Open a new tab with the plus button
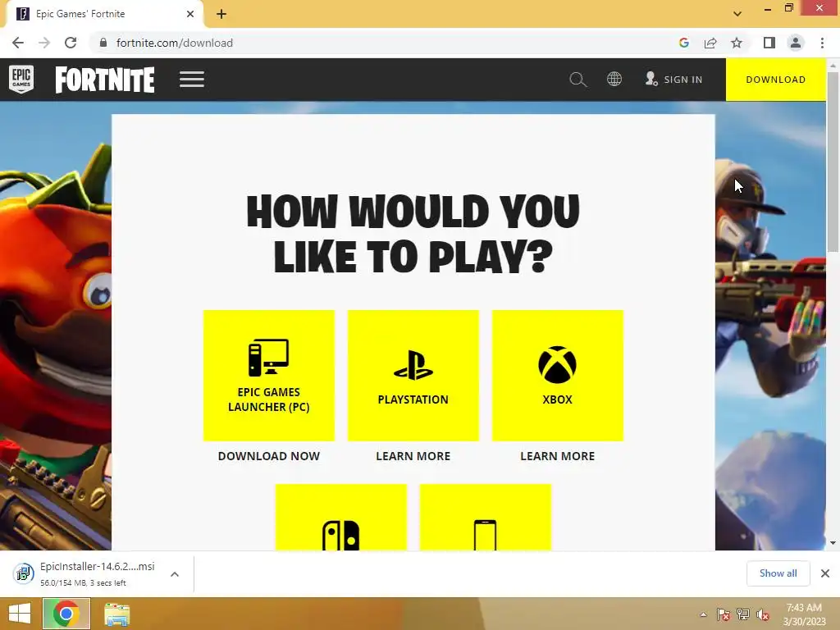 [x=221, y=14]
